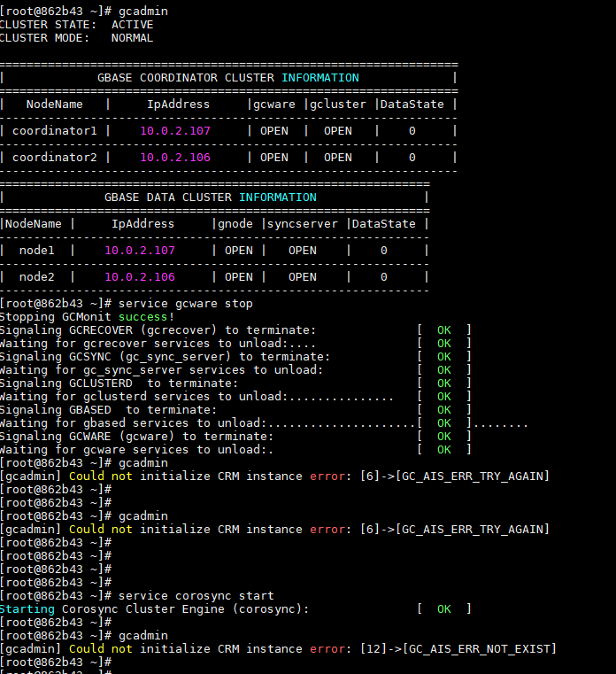
Task: Click the gcware column header
Action: point(274,105)
